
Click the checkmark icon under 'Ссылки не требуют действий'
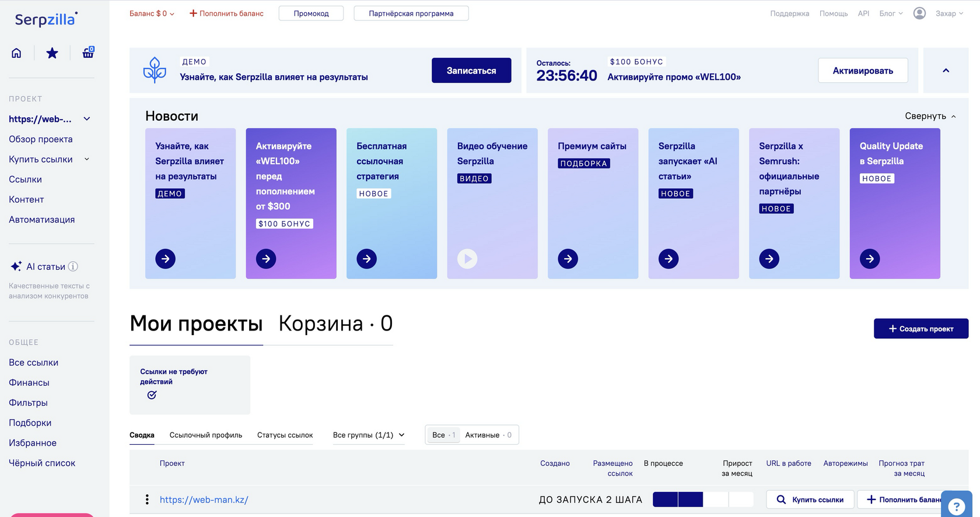click(152, 395)
